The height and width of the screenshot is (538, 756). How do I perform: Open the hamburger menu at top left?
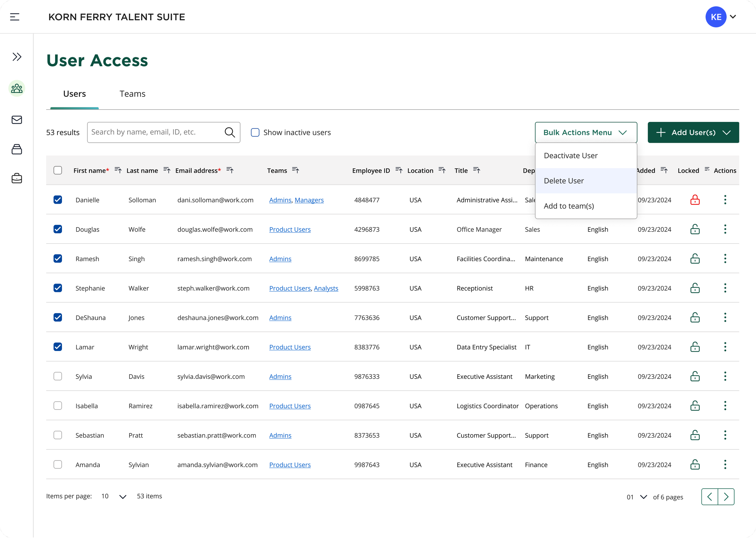tap(15, 17)
